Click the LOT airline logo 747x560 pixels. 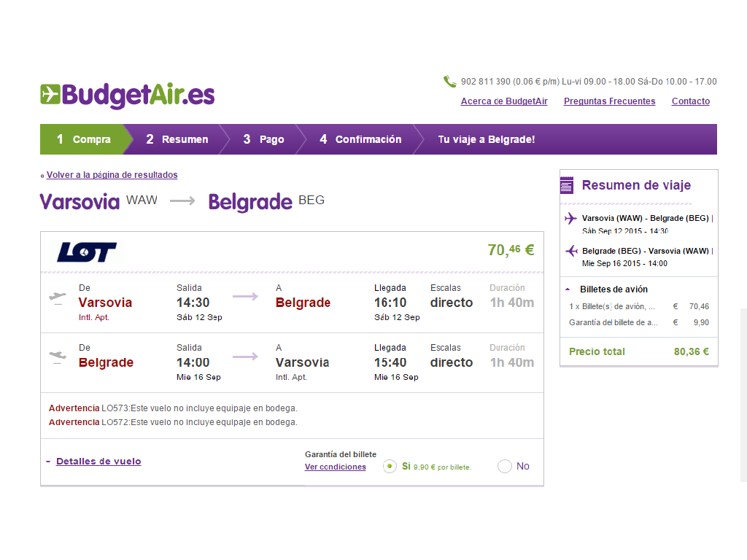(x=87, y=252)
